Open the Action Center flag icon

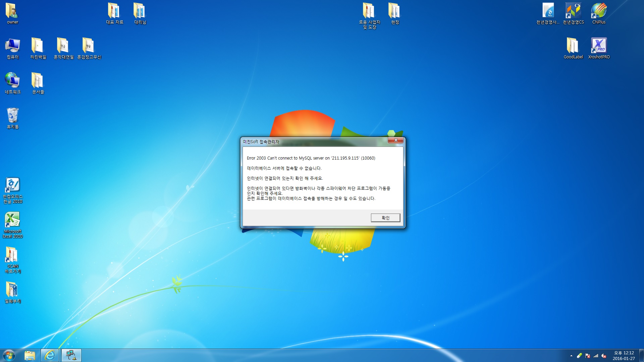click(x=588, y=356)
